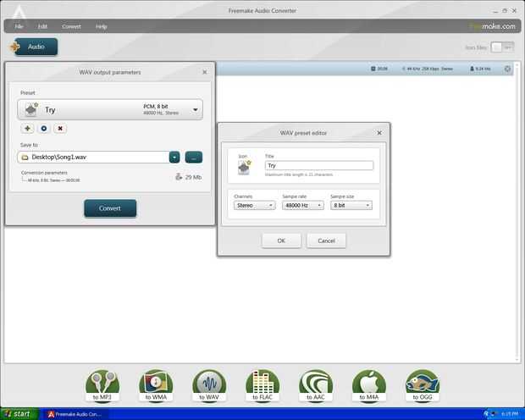Click the folder icon in Save to field
Image resolution: width=525 pixels, height=420 pixels.
[25, 157]
